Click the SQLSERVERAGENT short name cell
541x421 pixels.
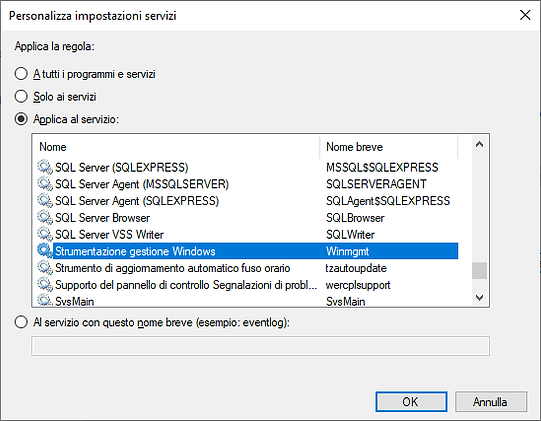[x=376, y=184]
